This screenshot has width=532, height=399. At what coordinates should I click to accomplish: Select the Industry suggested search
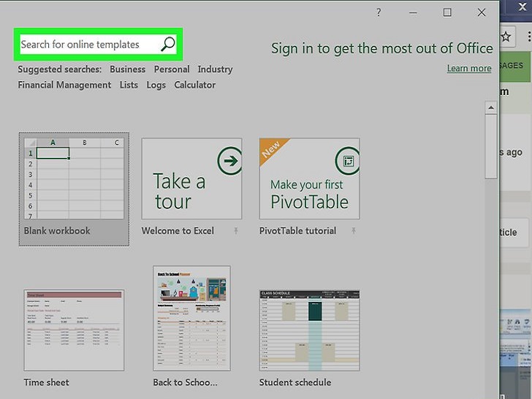[215, 69]
